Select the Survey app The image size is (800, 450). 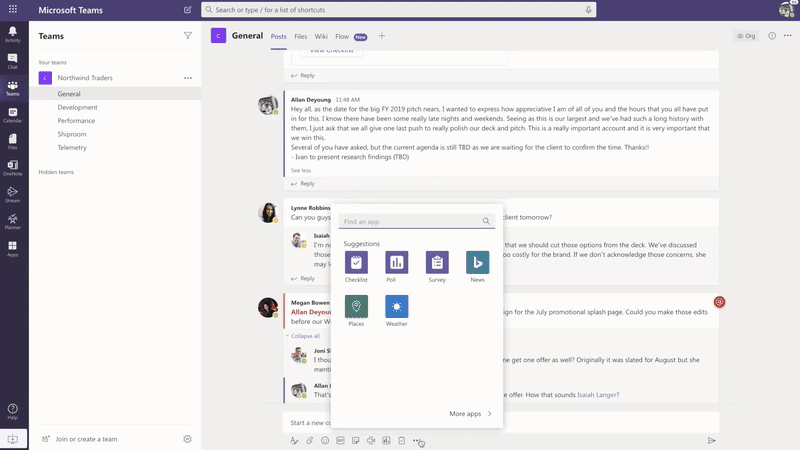point(437,267)
